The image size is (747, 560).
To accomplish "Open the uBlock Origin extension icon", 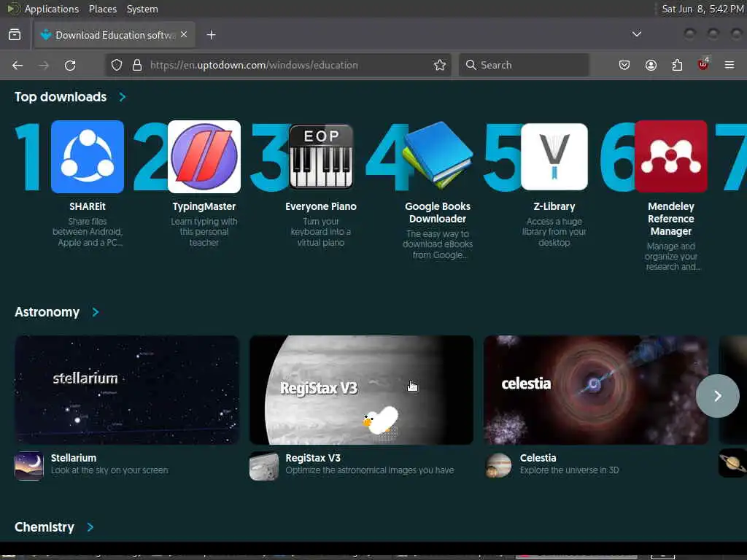I will pos(703,64).
